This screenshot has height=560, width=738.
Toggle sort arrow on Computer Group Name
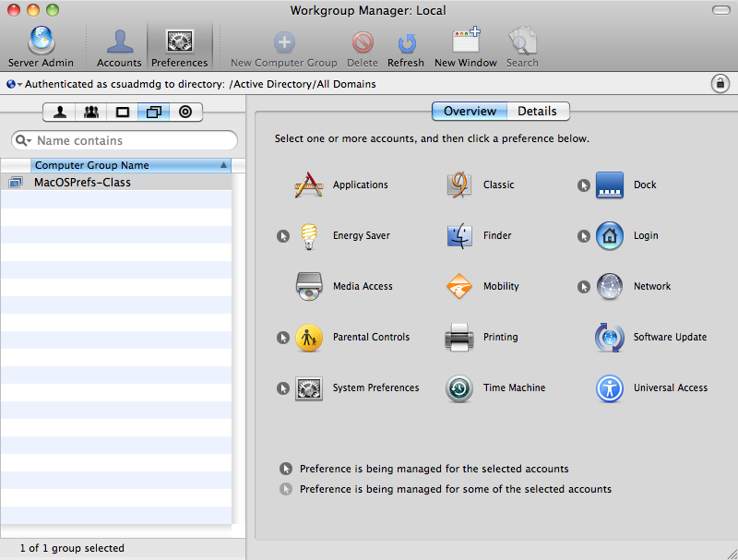(223, 165)
